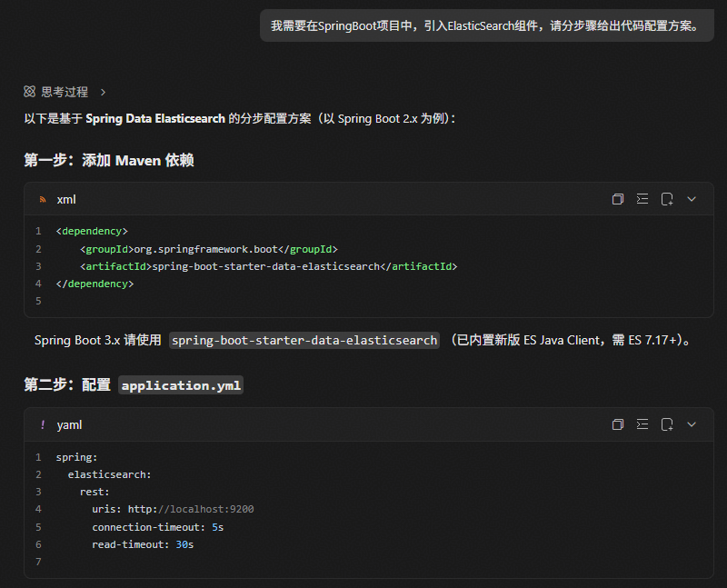Click the connection-timeout: 5s line
The height and width of the screenshot is (588, 727).
[157, 527]
